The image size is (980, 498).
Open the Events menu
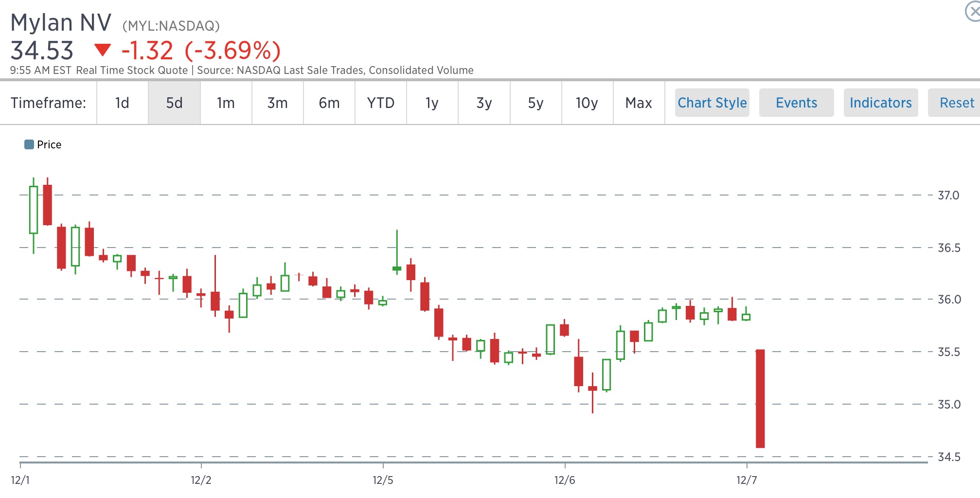pos(797,103)
